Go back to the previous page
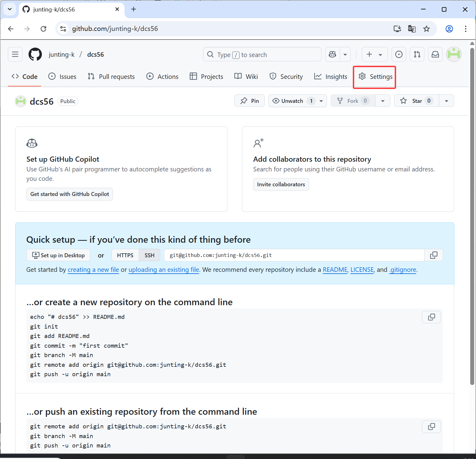 [x=11, y=29]
